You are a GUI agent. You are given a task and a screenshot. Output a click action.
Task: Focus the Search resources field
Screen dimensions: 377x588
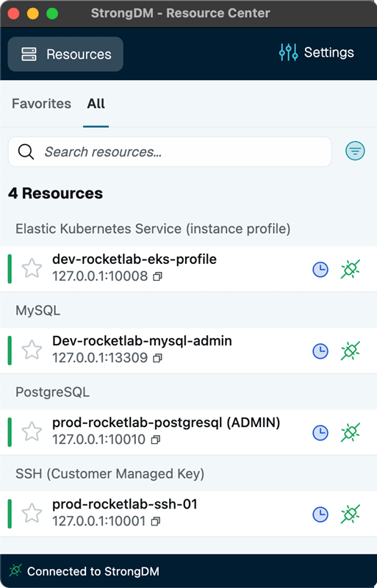tap(170, 151)
